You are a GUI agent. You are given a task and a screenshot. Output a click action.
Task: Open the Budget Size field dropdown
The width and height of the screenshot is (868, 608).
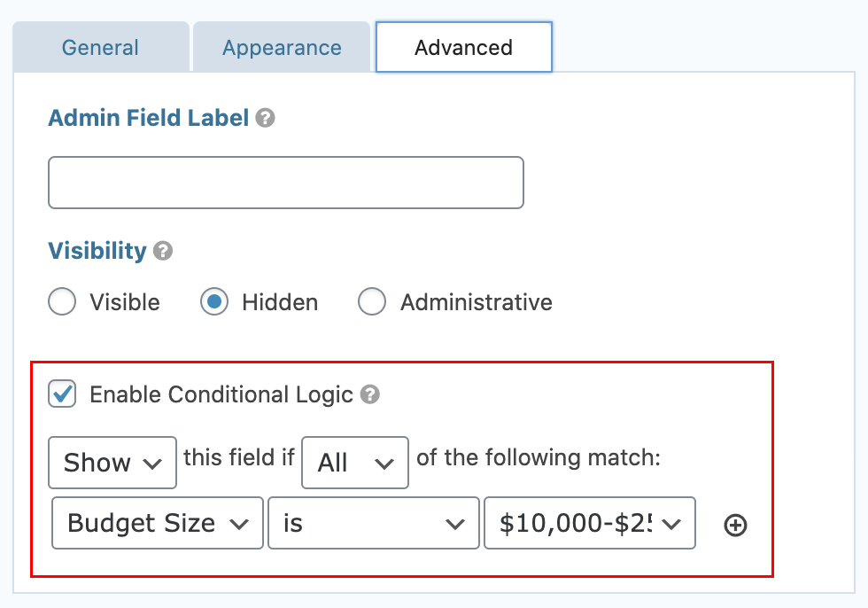click(158, 523)
